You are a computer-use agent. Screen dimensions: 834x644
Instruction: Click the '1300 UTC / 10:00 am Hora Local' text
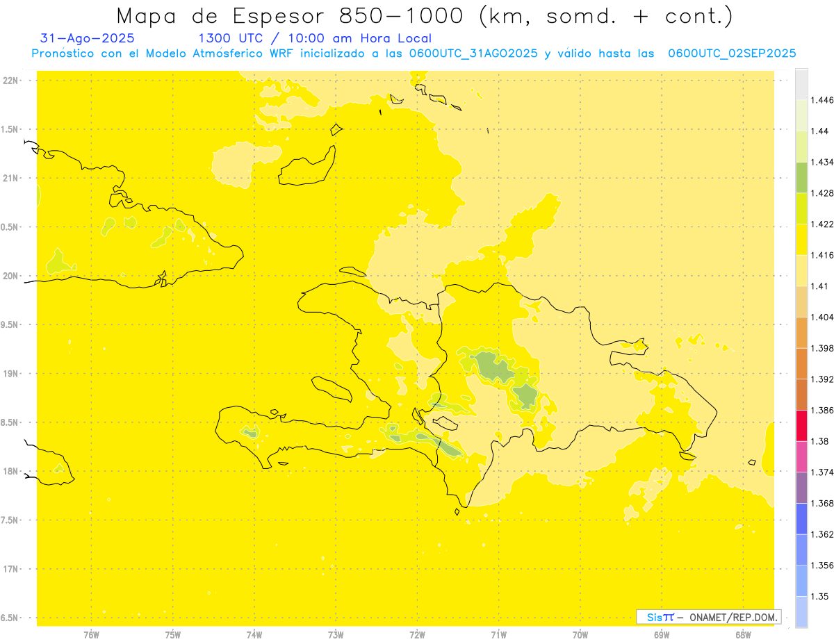pyautogui.click(x=315, y=38)
